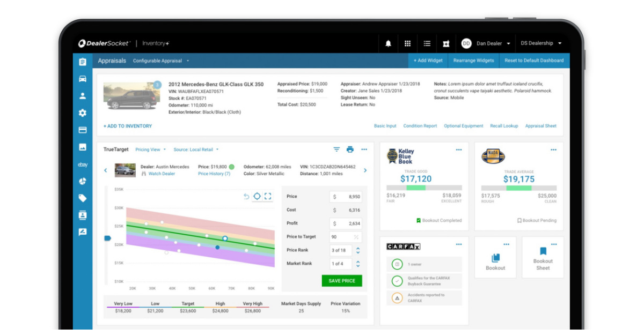Screen dimensions: 644x336
Task: Click the Save Price button
Action: 342,280
